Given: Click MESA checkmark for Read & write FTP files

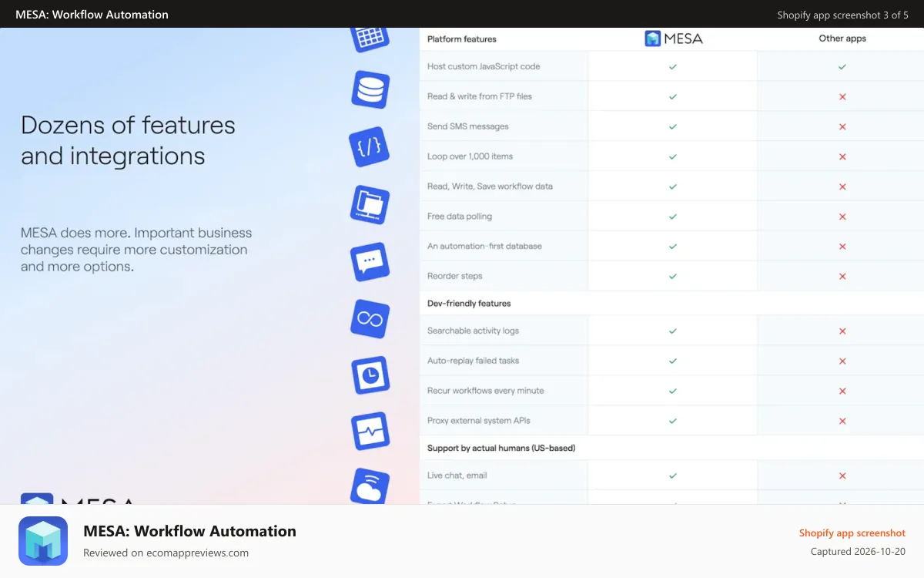Looking at the screenshot, I should click(x=673, y=96).
